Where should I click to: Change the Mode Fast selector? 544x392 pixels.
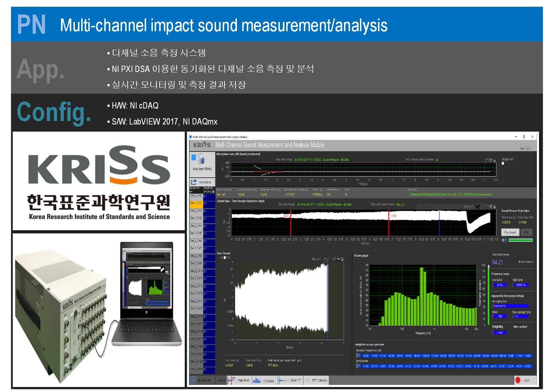tap(499, 316)
